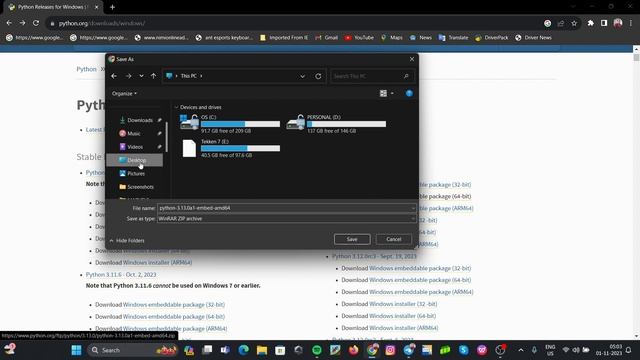Screen dimensions: 640x360
Task: Go forward in the Save As dialog
Action: point(128,76)
